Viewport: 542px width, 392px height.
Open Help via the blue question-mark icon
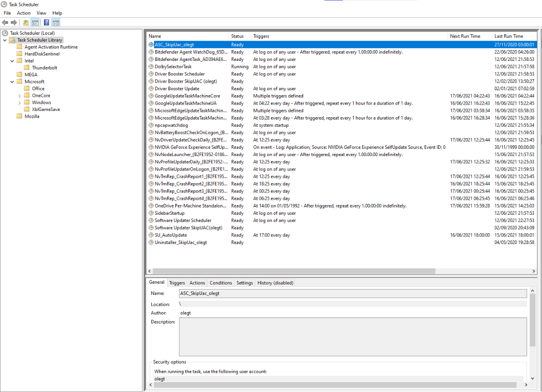pyautogui.click(x=47, y=23)
